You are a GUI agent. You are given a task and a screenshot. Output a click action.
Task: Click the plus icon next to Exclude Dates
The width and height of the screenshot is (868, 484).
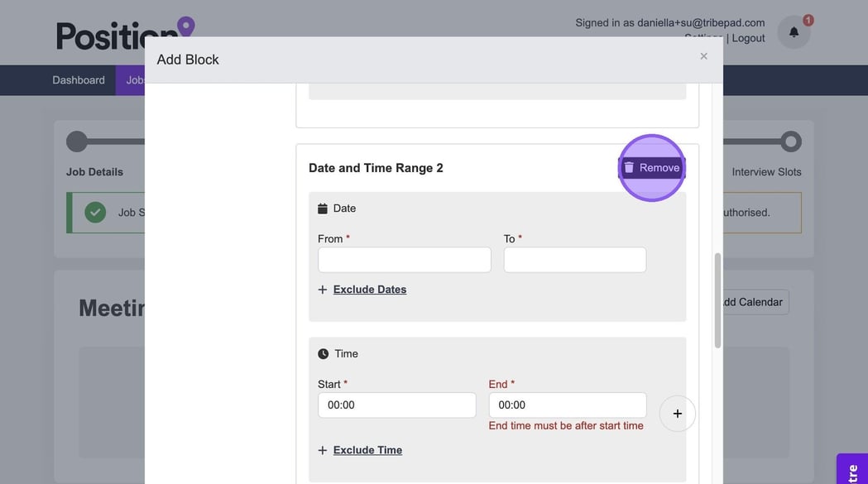coord(323,290)
